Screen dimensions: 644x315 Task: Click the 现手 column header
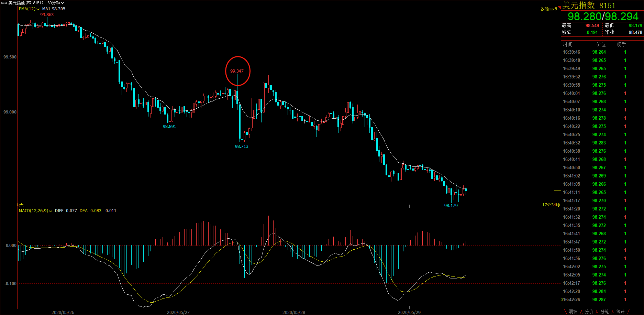(x=621, y=44)
